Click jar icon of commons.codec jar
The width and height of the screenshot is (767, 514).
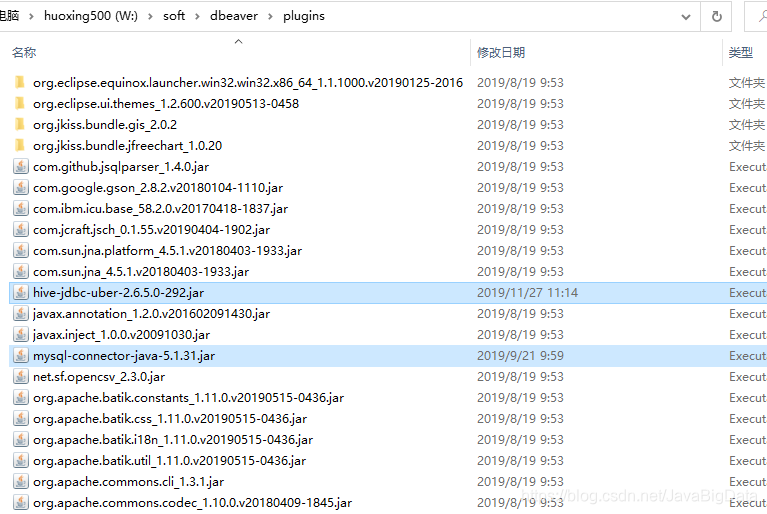(21, 503)
